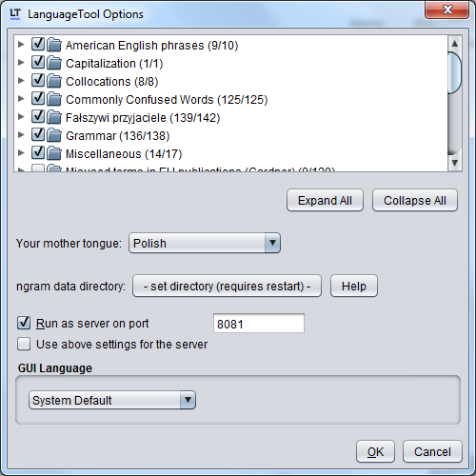Click the Commonly Confused Words folder icon
The image size is (476, 476).
click(54, 99)
